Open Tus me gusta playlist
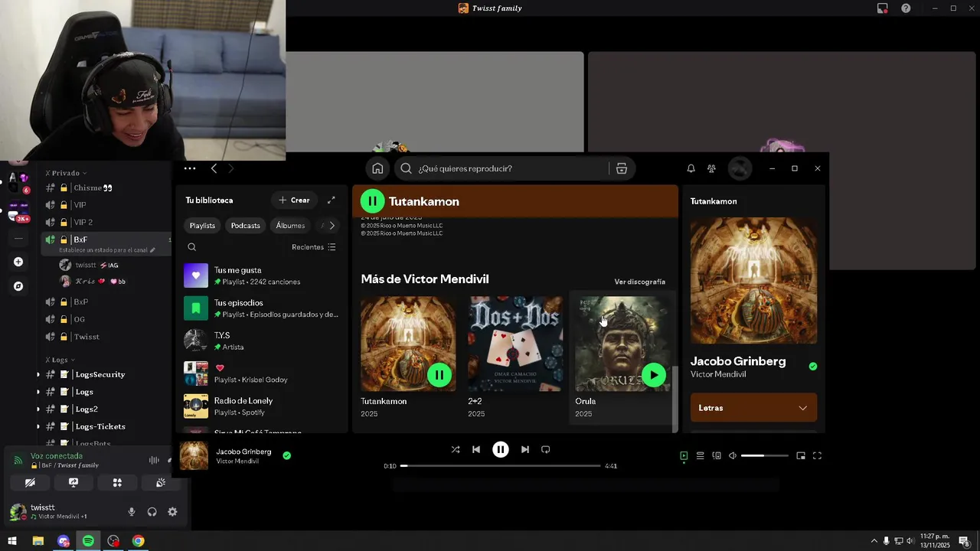980x551 pixels. pyautogui.click(x=260, y=275)
